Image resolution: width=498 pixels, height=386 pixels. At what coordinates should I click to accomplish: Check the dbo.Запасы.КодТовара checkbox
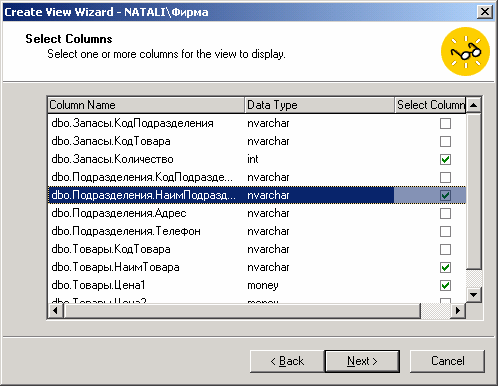click(x=445, y=141)
